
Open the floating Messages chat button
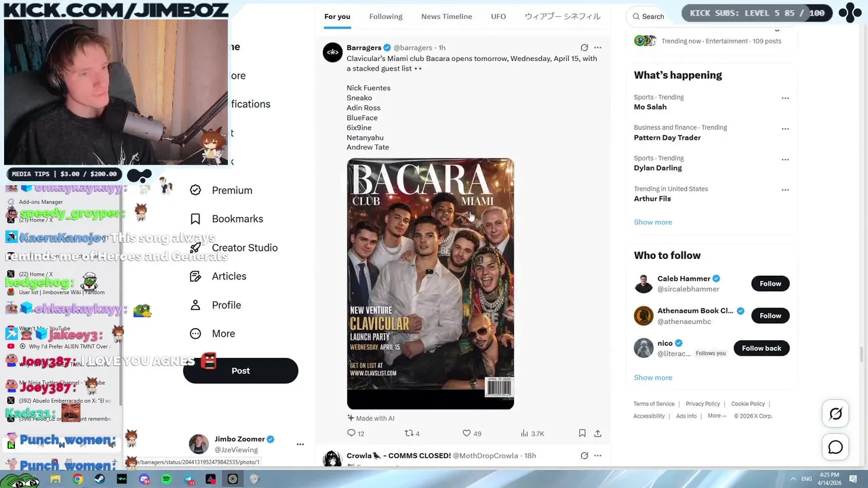pos(835,447)
